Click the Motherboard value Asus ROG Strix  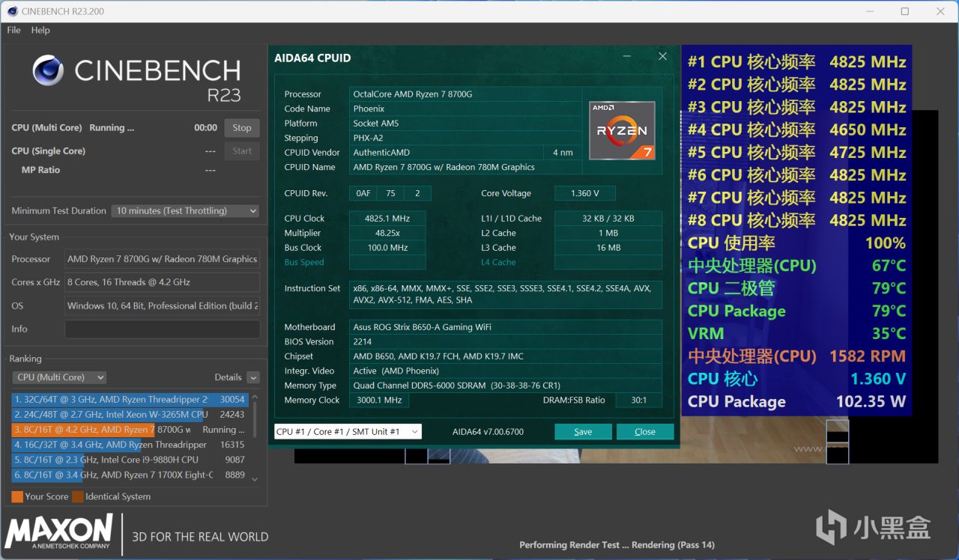coord(506,327)
